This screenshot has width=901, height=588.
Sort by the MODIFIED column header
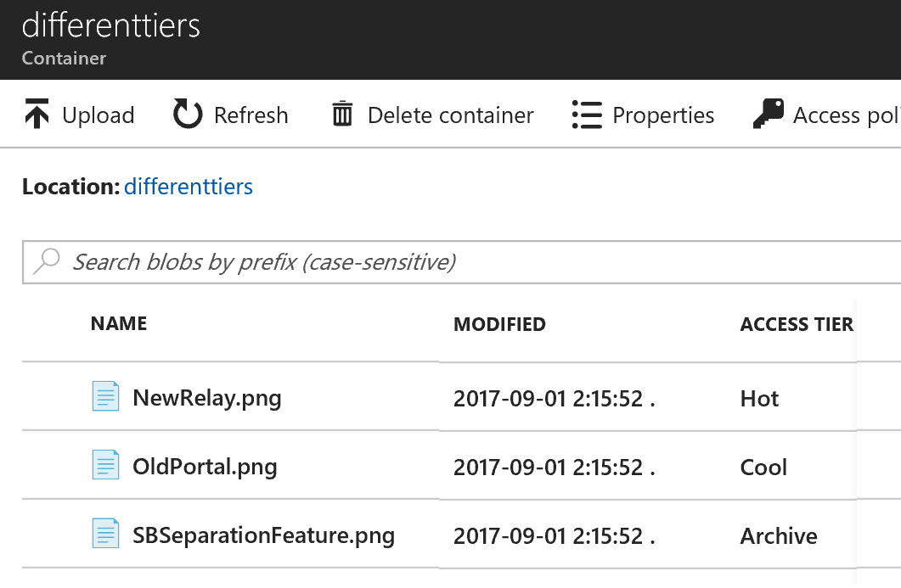pyautogui.click(x=499, y=324)
